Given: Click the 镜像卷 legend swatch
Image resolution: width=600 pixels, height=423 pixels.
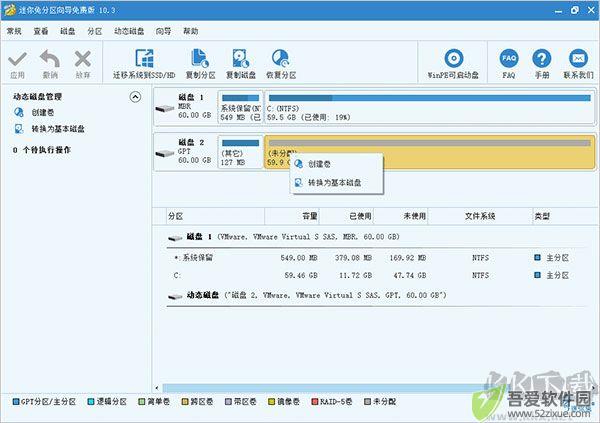Looking at the screenshot, I should pos(271,402).
